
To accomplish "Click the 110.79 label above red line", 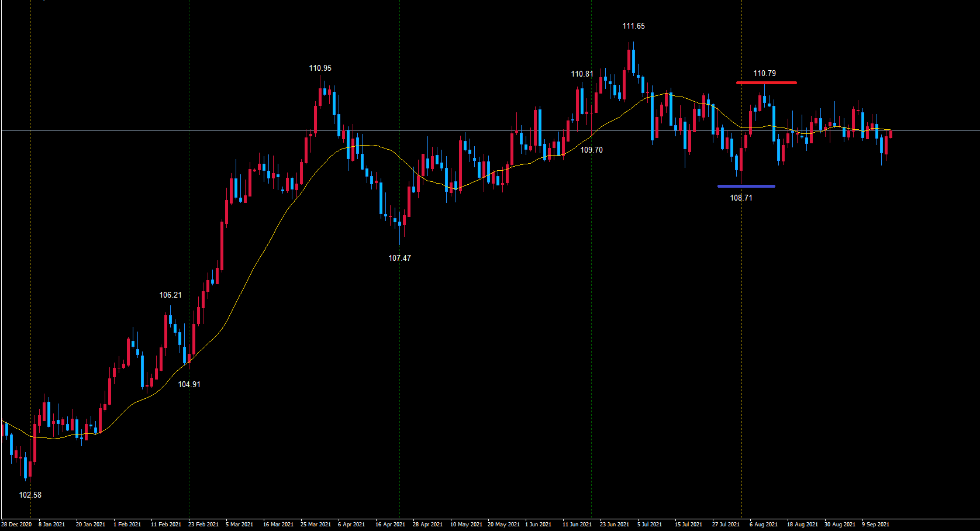I will (764, 74).
